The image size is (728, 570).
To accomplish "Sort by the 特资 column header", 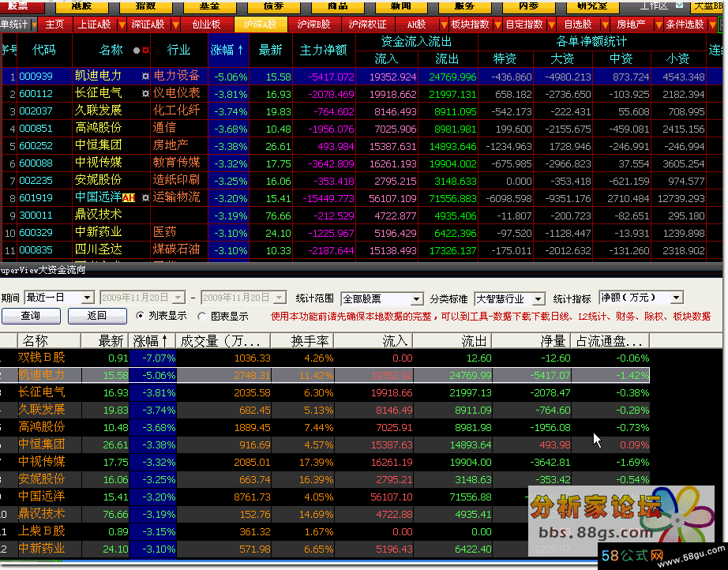I will (505, 59).
